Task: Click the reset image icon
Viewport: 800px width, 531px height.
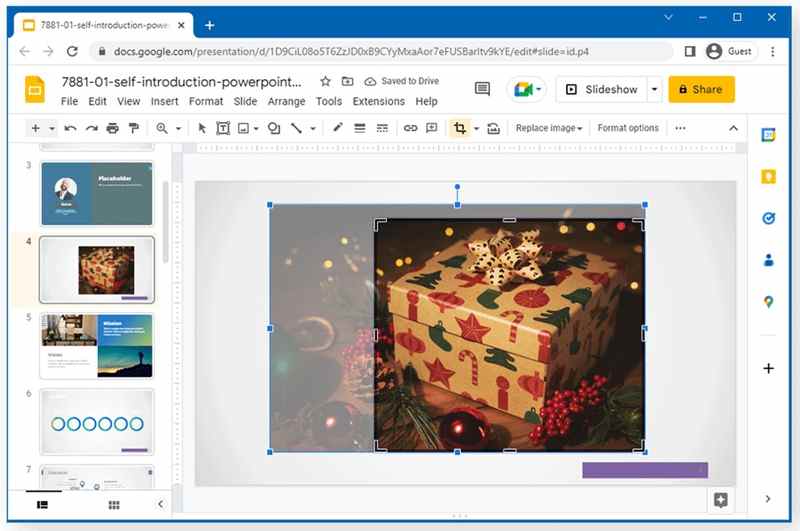Action: coord(493,128)
